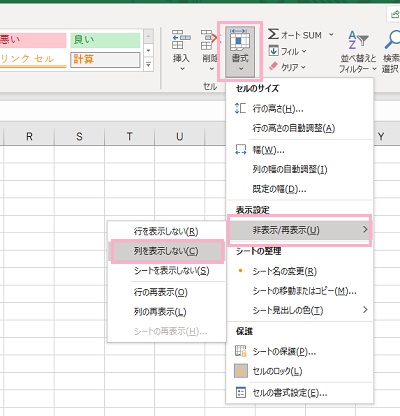Select column T header

[129, 136]
